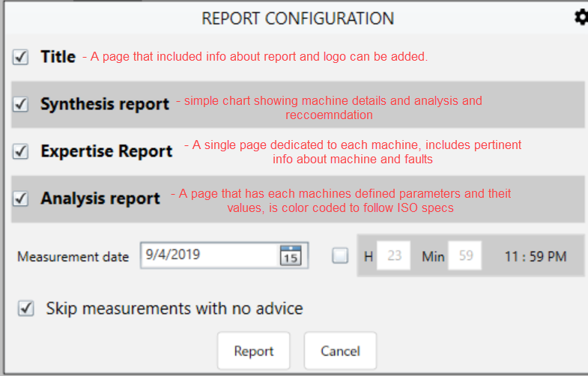Click the H hours field showing 23

(393, 255)
